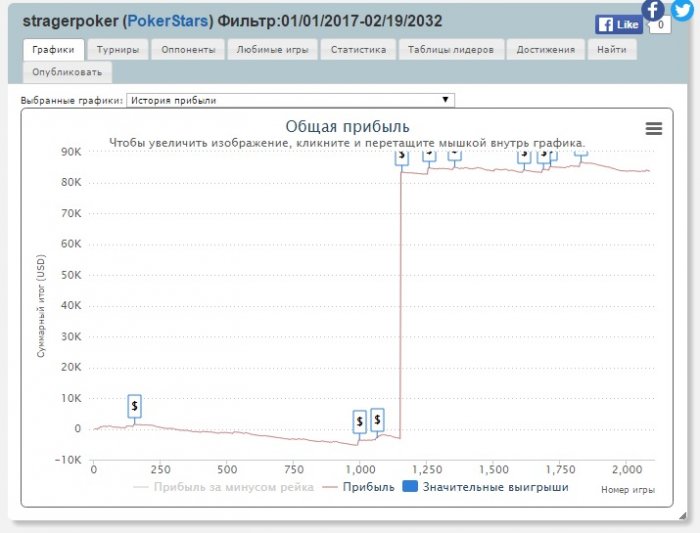
Task: Click the stragerpoker player name heading
Action: point(70,21)
